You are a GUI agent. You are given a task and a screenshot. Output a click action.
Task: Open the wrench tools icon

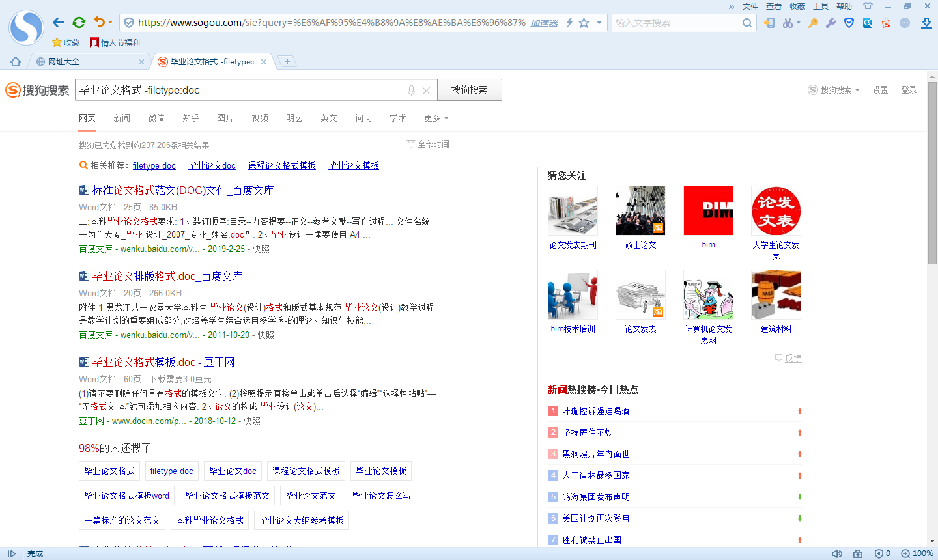[x=831, y=23]
